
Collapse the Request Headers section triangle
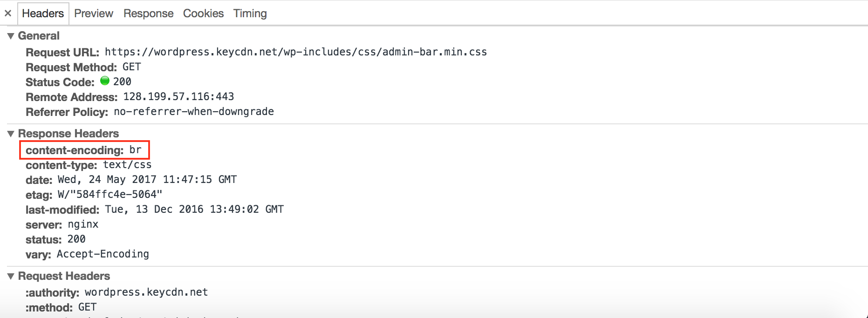point(11,276)
